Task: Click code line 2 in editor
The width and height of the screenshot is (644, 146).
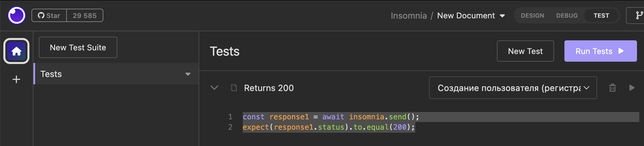Action: (x=328, y=127)
